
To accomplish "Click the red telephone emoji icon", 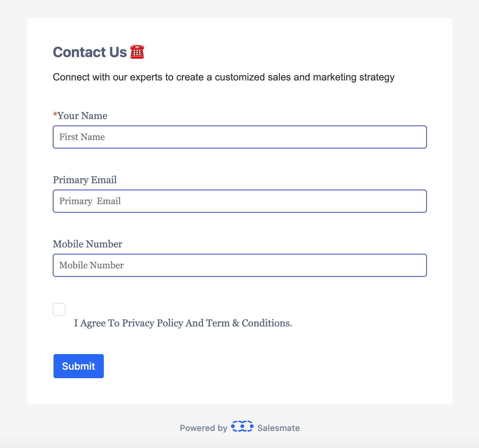I will point(137,52).
